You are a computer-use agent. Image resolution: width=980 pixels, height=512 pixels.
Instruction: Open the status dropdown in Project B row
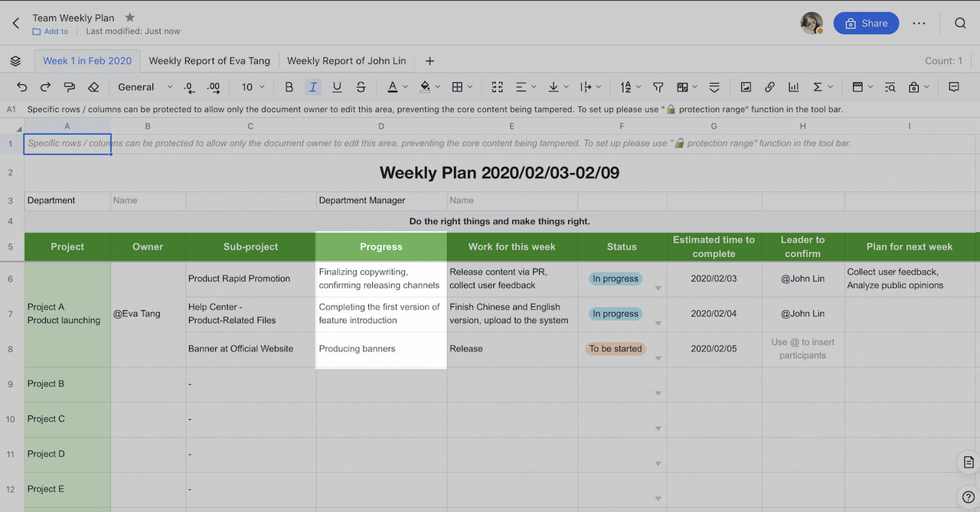pos(658,393)
